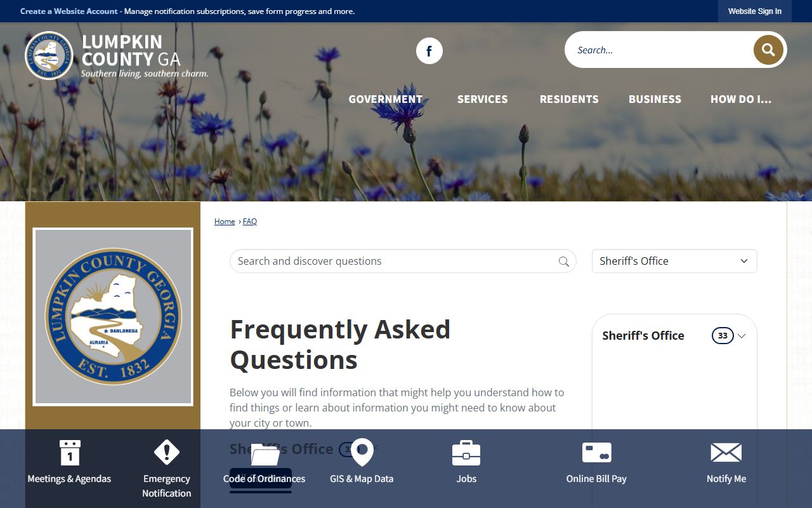Open the Business menu

tap(655, 99)
